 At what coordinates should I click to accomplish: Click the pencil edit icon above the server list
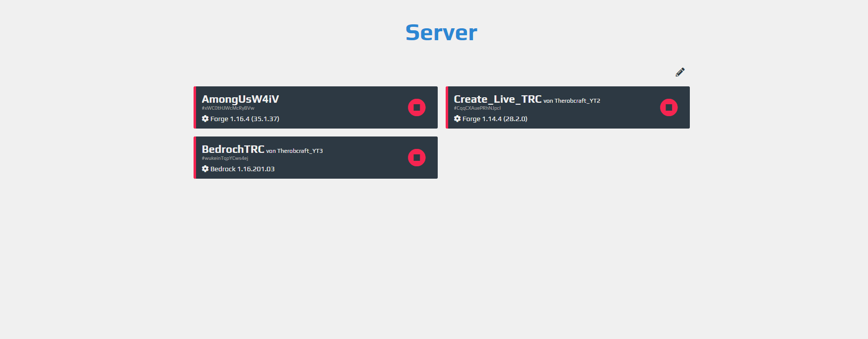point(680,72)
